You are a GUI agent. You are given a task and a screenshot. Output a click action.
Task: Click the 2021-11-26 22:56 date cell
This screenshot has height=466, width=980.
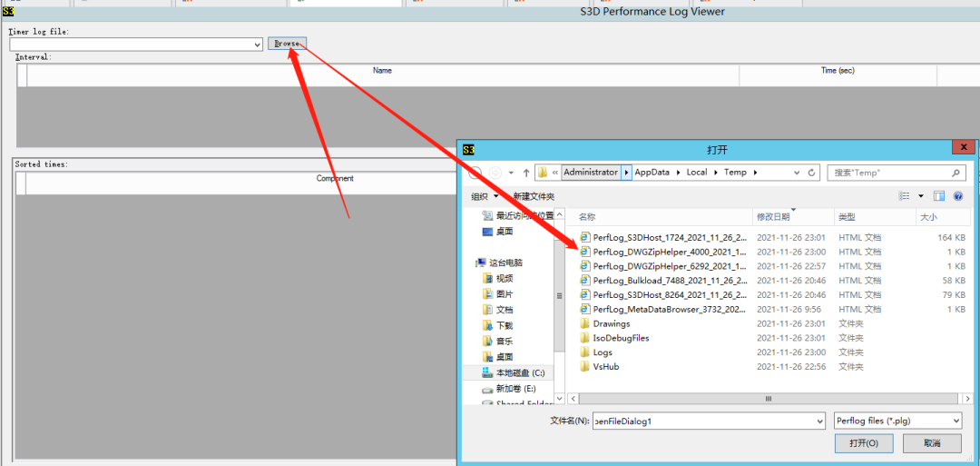(791, 367)
